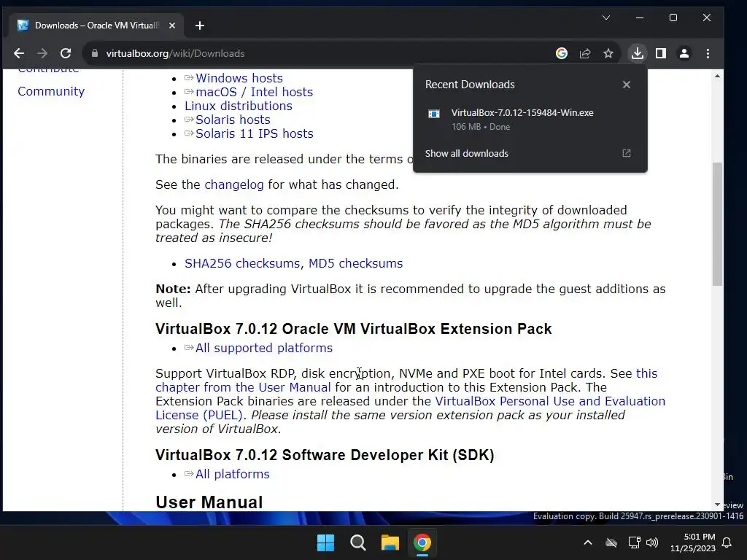The width and height of the screenshot is (747, 560).
Task: Open Windows taskbar Search
Action: tap(357, 542)
